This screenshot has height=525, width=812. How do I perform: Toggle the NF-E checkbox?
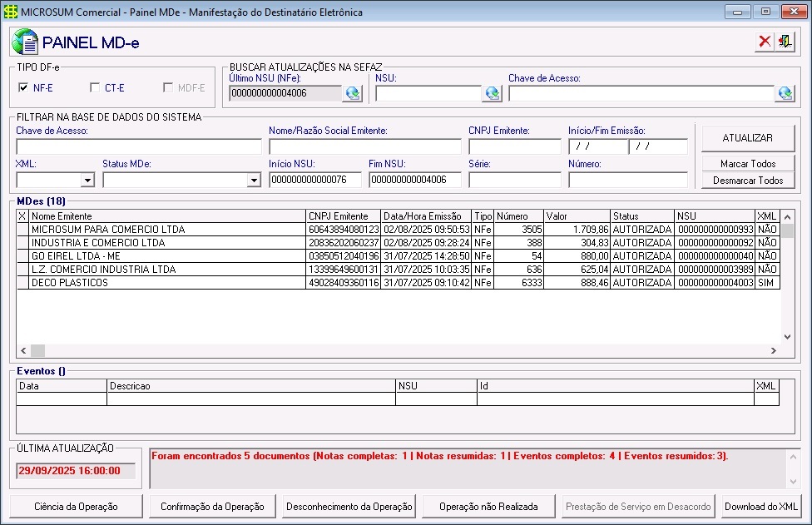tap(23, 87)
